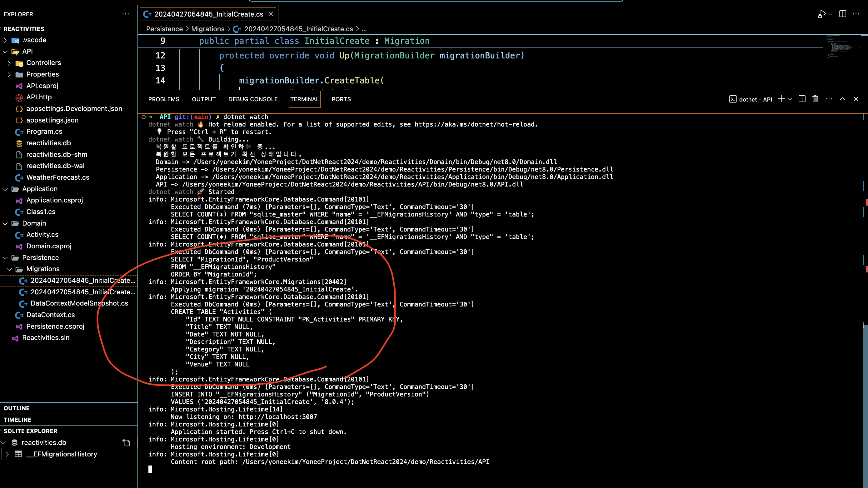Image resolution: width=868 pixels, height=488 pixels.
Task: Switch to the PROBLEMS tab
Action: pos(163,99)
